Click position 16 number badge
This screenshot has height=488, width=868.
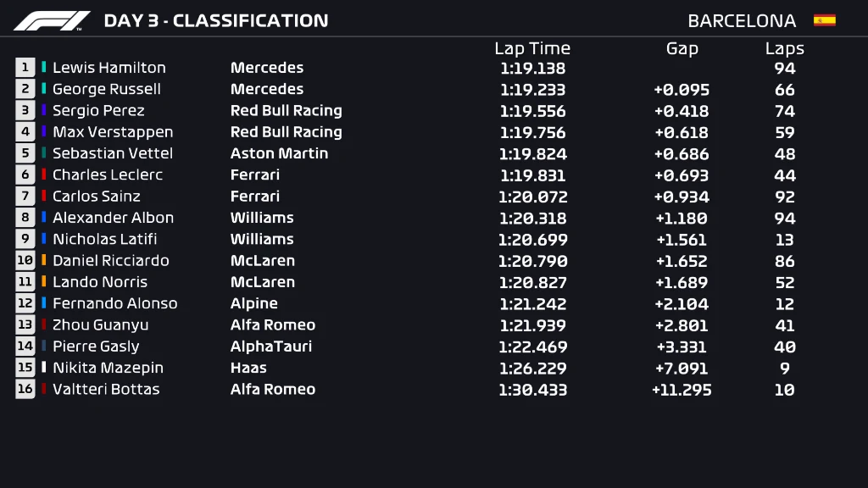[x=25, y=390]
